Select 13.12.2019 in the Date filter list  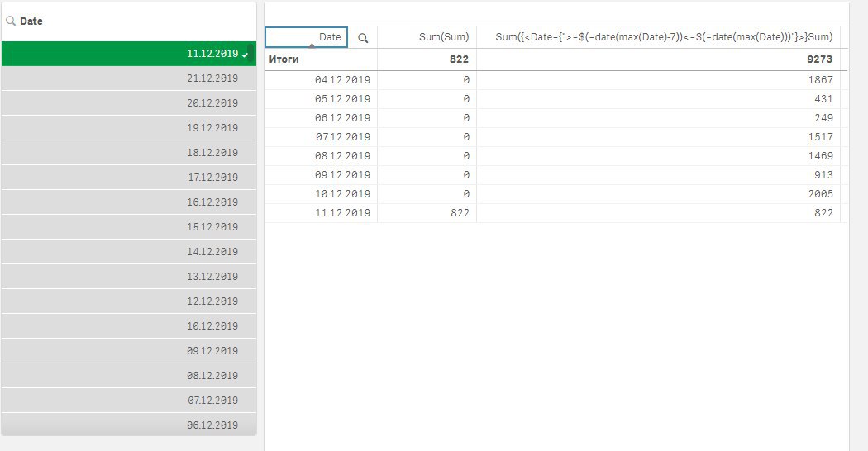click(128, 277)
